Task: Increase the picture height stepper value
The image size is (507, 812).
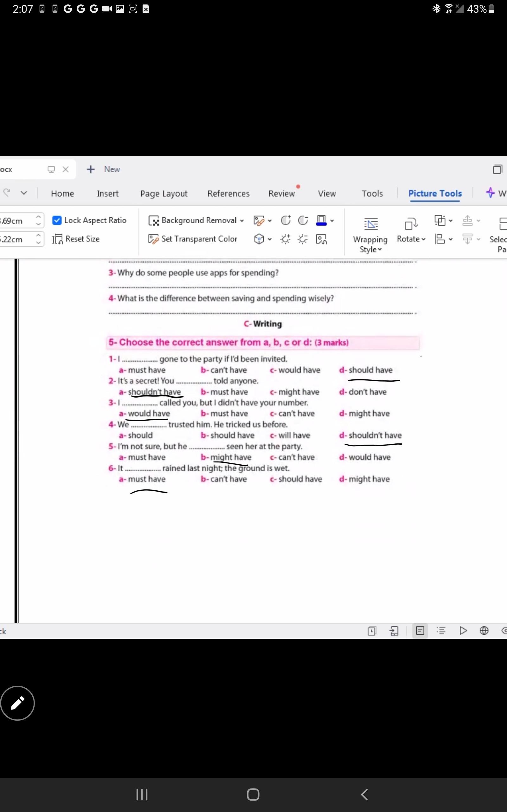Action: pos(39,217)
